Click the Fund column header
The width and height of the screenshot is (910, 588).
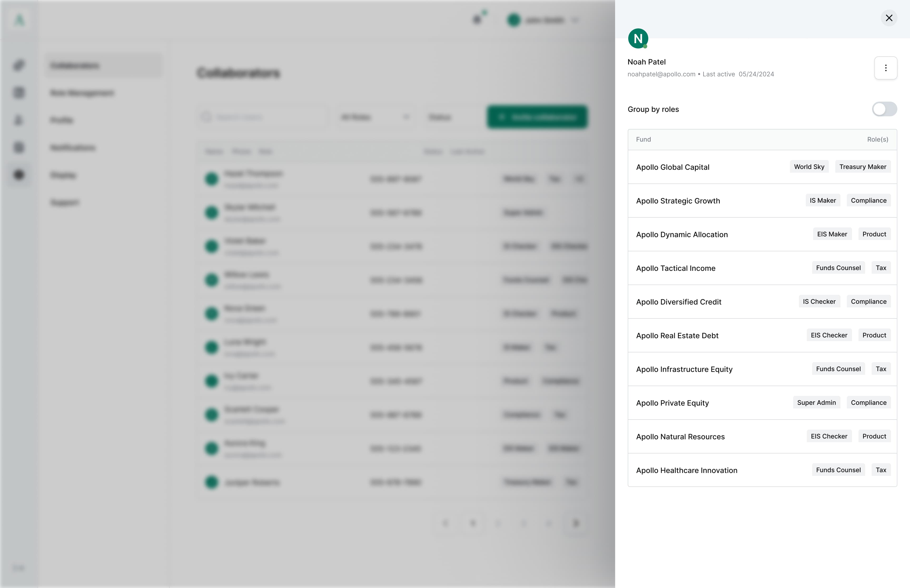[x=644, y=139]
